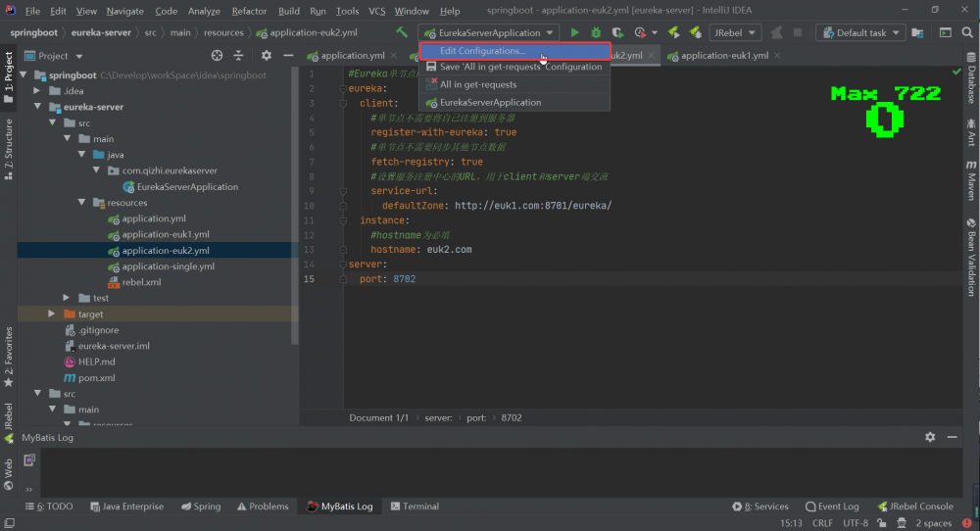Image resolution: width=980 pixels, height=531 pixels.
Task: Hide the Project panel with minus icon
Action: click(286, 56)
